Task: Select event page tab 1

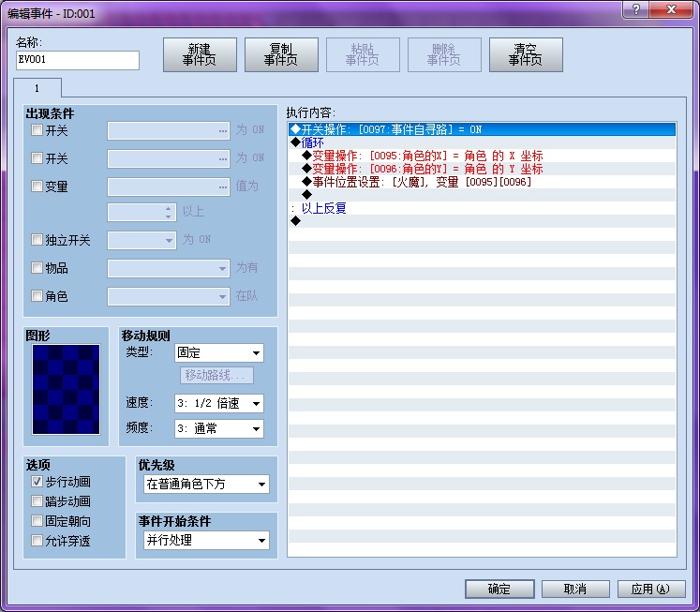Action: (x=37, y=88)
